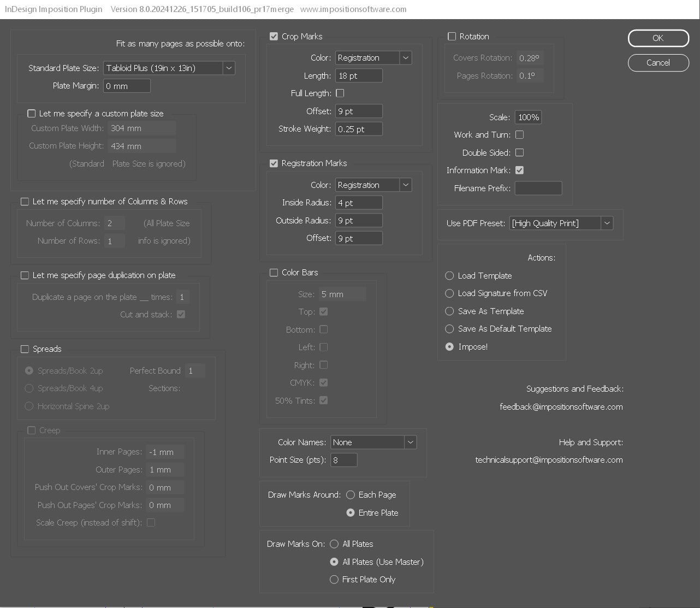This screenshot has height=608, width=700.
Task: Enable the Color Bars section
Action: [274, 272]
